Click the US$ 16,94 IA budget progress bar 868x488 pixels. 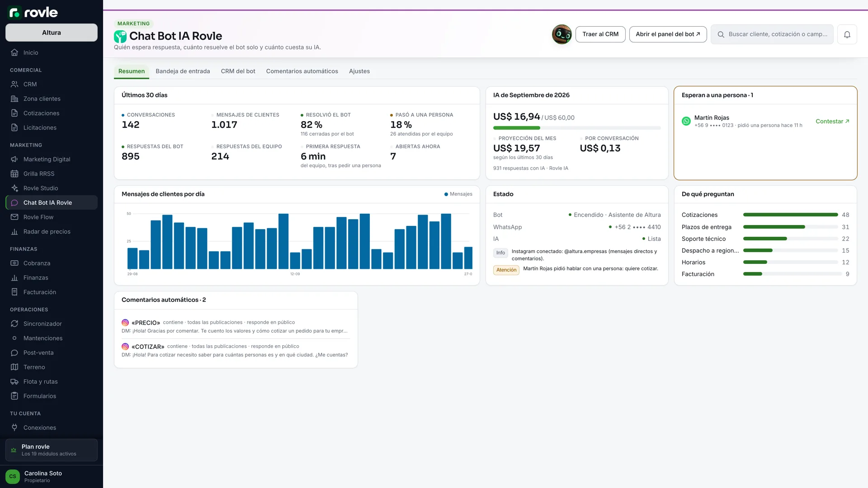577,128
